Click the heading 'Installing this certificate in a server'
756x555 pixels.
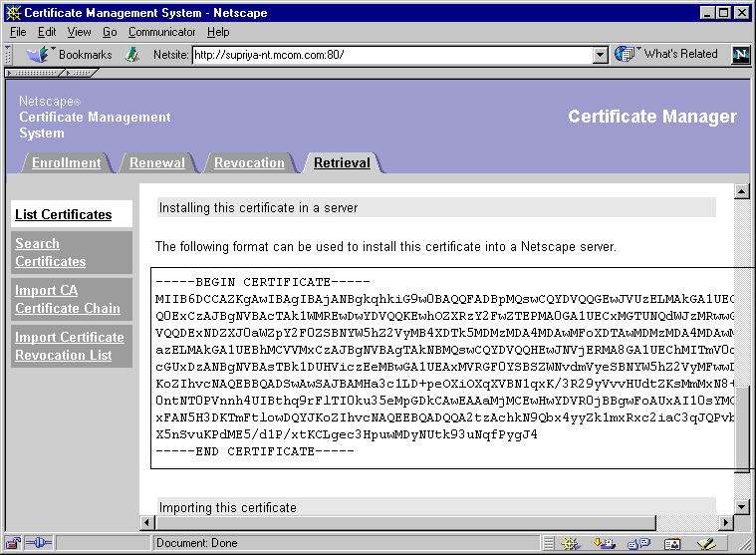pyautogui.click(x=258, y=208)
